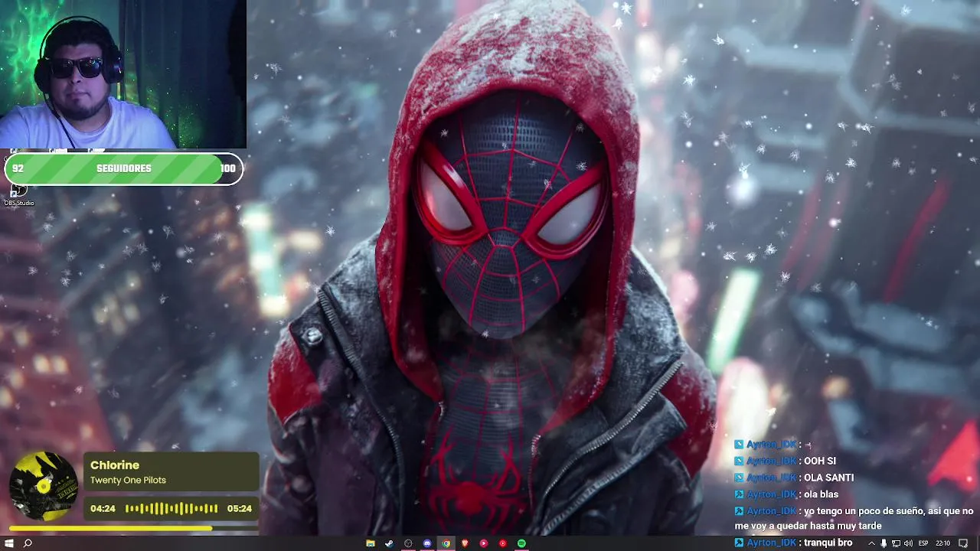Switch to Discord in the taskbar

pos(427,543)
